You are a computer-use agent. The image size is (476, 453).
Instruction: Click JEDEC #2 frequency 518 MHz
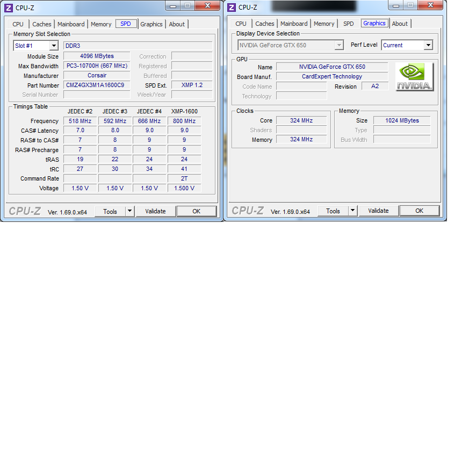80,121
